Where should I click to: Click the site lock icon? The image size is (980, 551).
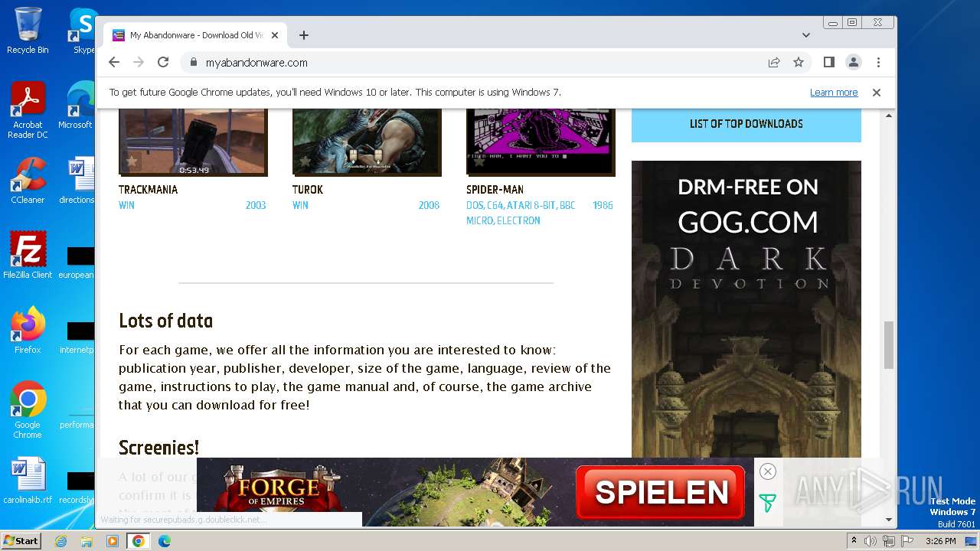(193, 63)
